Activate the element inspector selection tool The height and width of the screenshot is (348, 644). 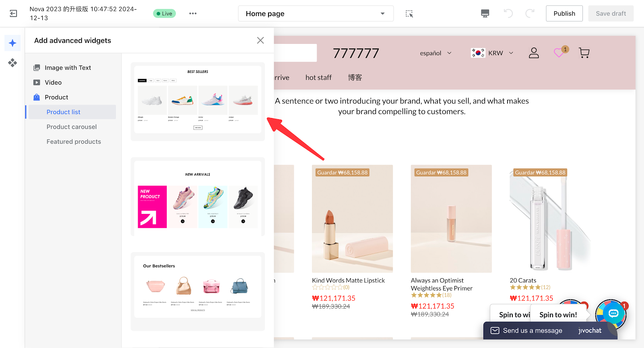(409, 14)
